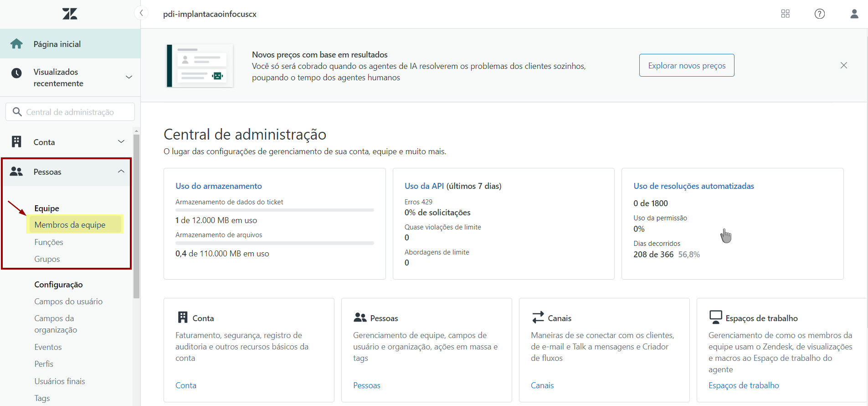Click the Zendesk logo icon
Viewport: 868px width, 406px height.
(70, 14)
